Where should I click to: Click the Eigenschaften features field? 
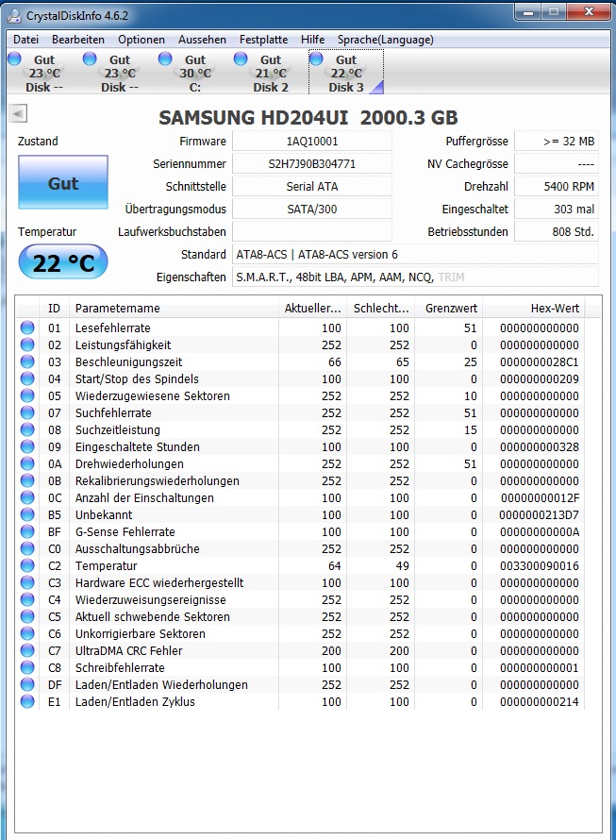pos(415,277)
